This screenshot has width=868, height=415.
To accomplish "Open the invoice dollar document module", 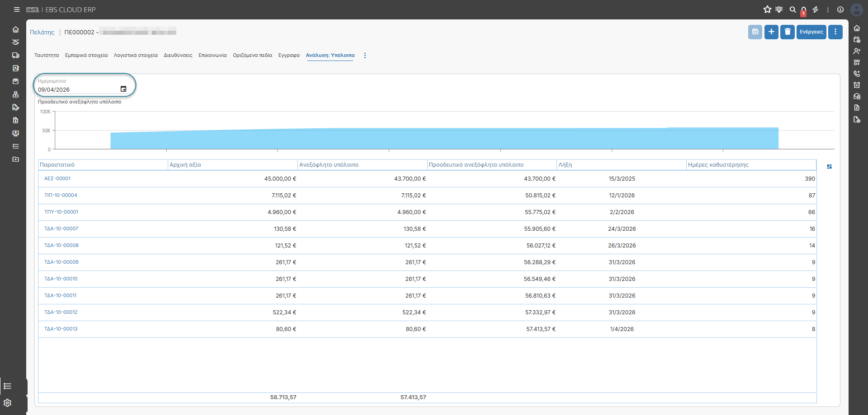I will (16, 120).
